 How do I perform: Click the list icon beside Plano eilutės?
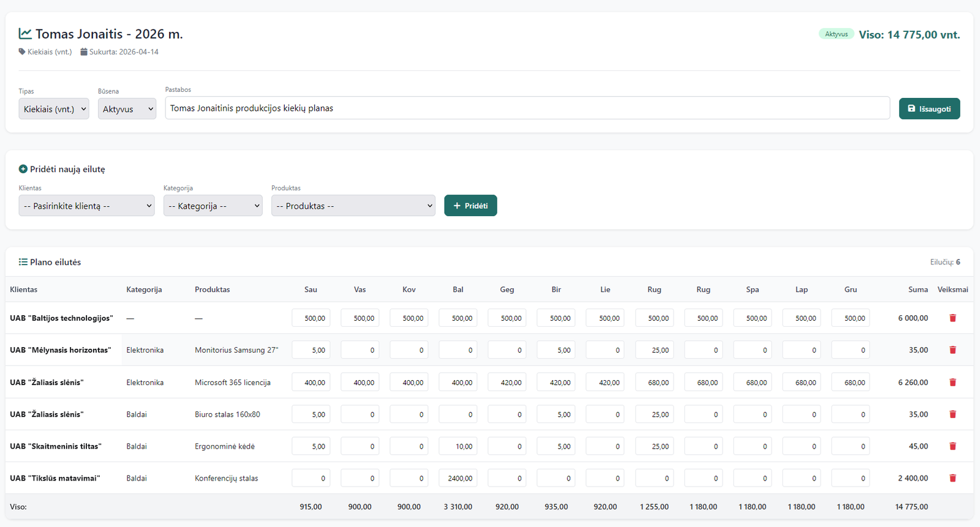point(23,262)
